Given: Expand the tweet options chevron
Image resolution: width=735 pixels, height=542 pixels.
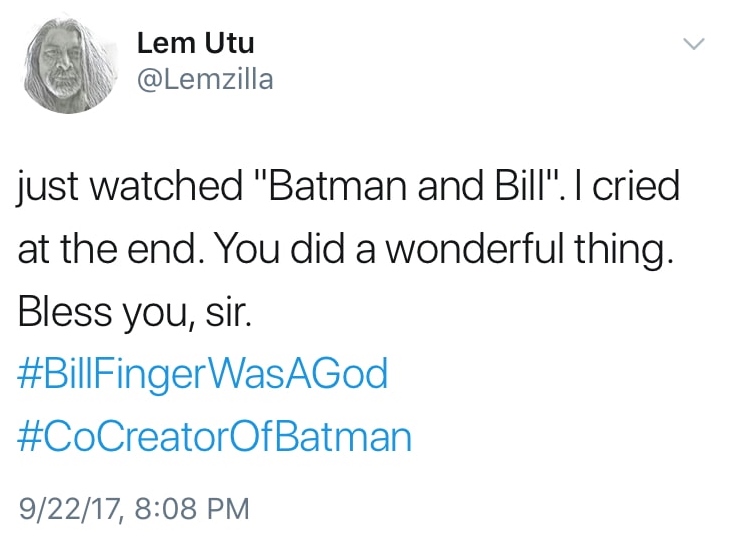Looking at the screenshot, I should [x=693, y=45].
